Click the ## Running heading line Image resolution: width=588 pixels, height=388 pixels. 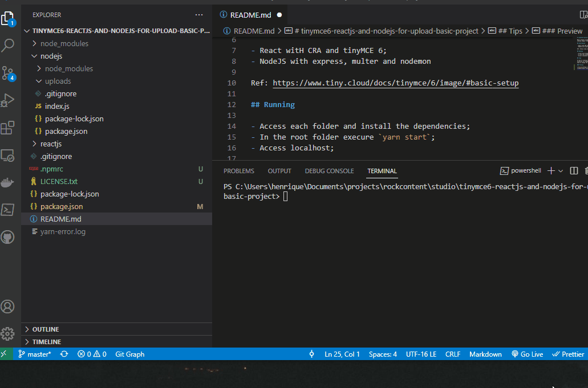pos(273,104)
